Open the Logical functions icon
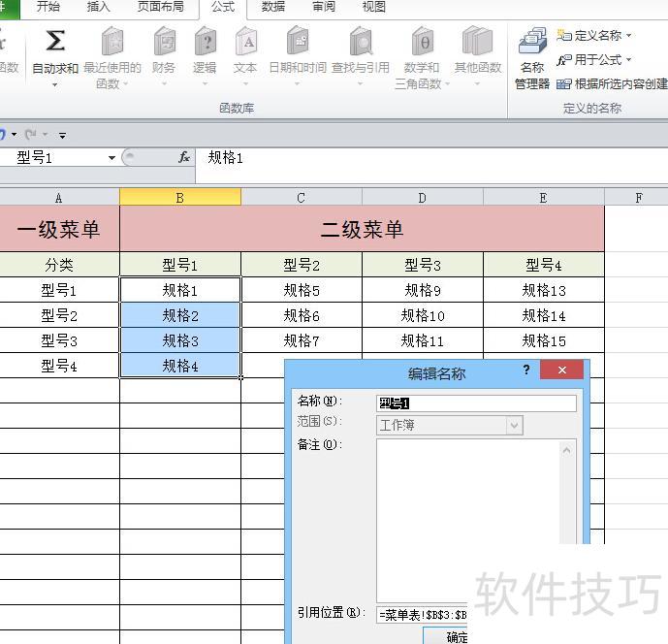 click(205, 42)
